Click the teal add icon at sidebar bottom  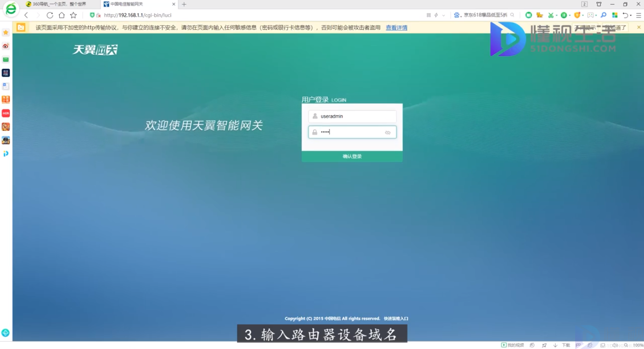[6, 332]
